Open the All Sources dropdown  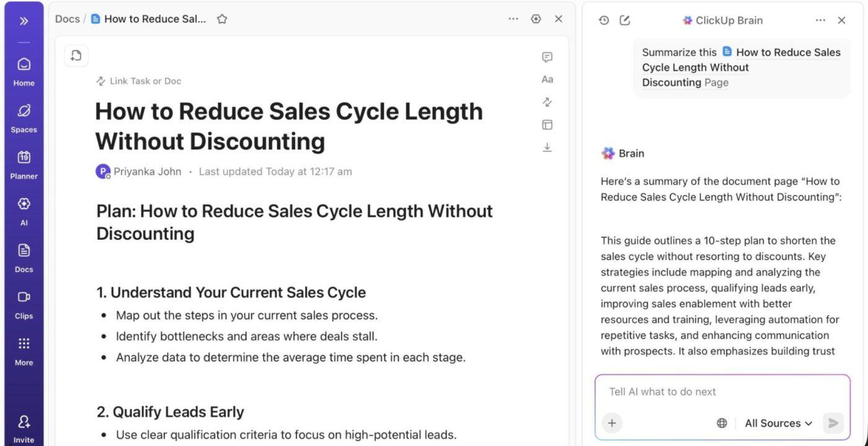point(777,423)
